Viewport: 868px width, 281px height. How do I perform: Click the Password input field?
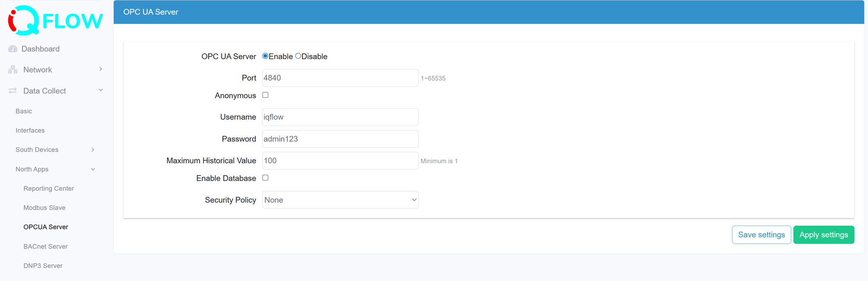click(x=340, y=139)
